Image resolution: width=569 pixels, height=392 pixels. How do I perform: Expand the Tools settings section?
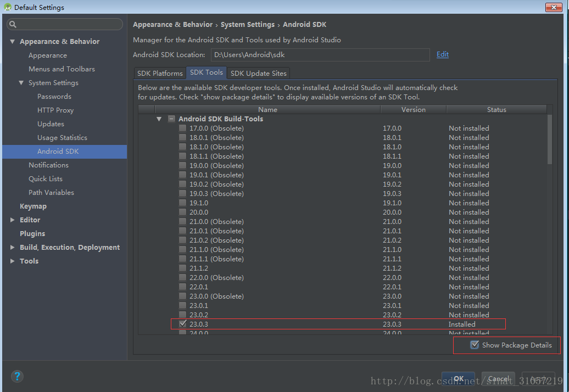[x=13, y=261]
